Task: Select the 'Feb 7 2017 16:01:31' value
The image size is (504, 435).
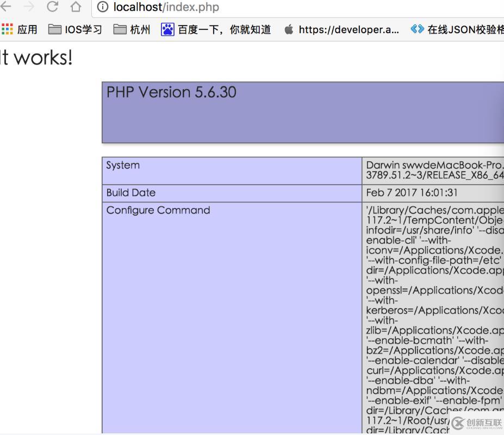Action: pyautogui.click(x=412, y=193)
